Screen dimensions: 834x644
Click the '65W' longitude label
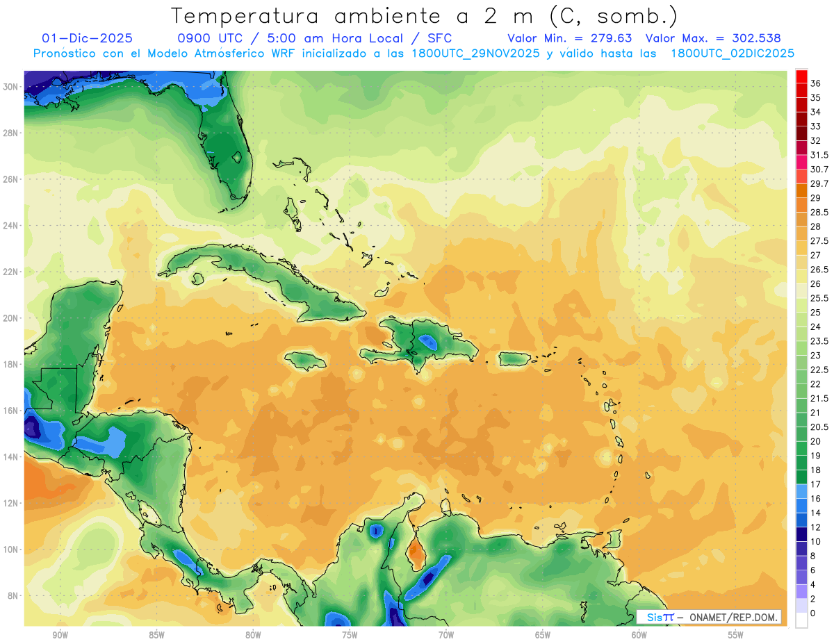543,635
